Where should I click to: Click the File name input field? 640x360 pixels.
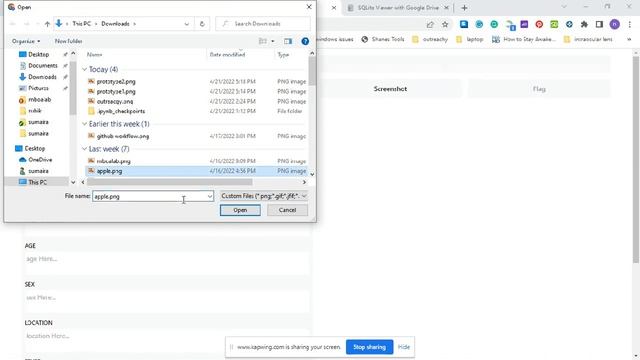(149, 196)
